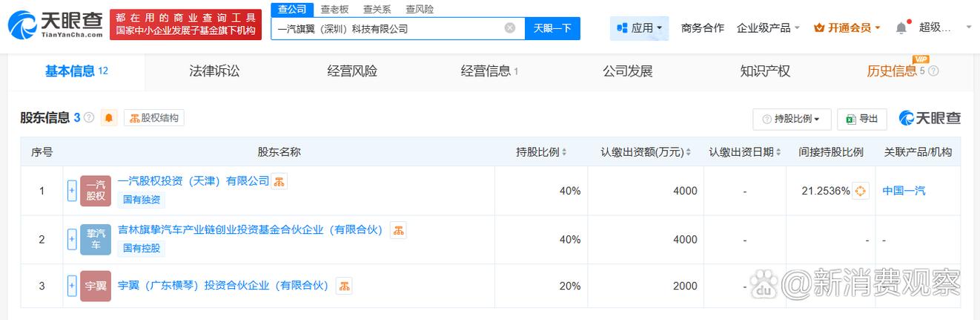The image size is (980, 320).
Task: Expand row 2 shareholder with plus button
Action: [72, 239]
